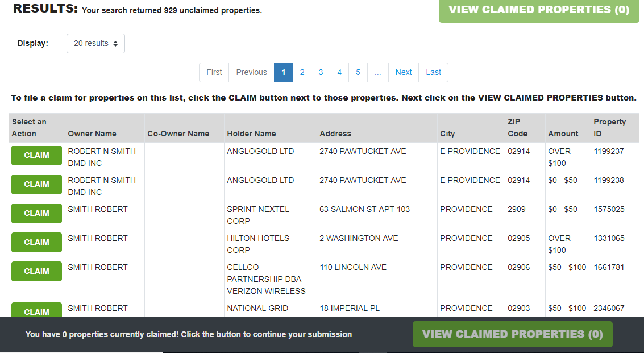Go to page 4 of results
The width and height of the screenshot is (644, 353).
tap(339, 72)
